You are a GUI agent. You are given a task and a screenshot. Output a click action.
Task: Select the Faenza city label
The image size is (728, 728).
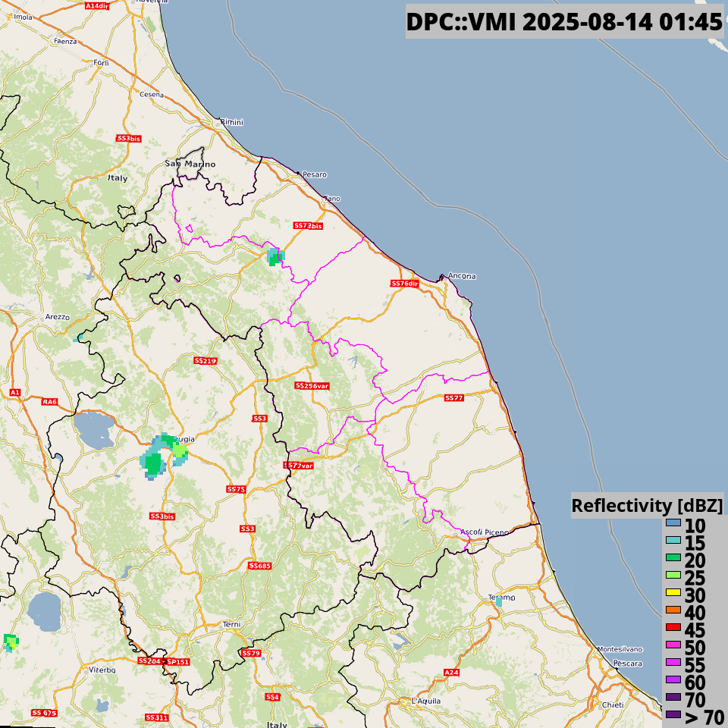65,41
